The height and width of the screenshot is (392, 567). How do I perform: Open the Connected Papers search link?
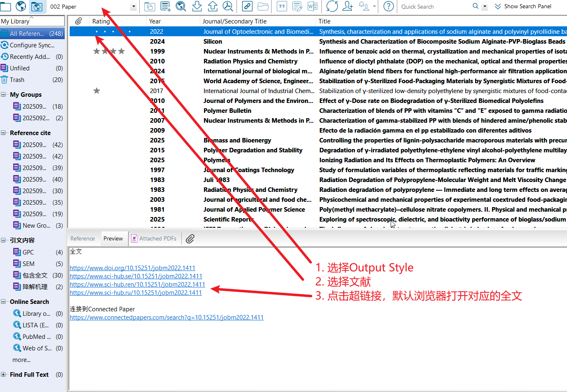pos(166,317)
